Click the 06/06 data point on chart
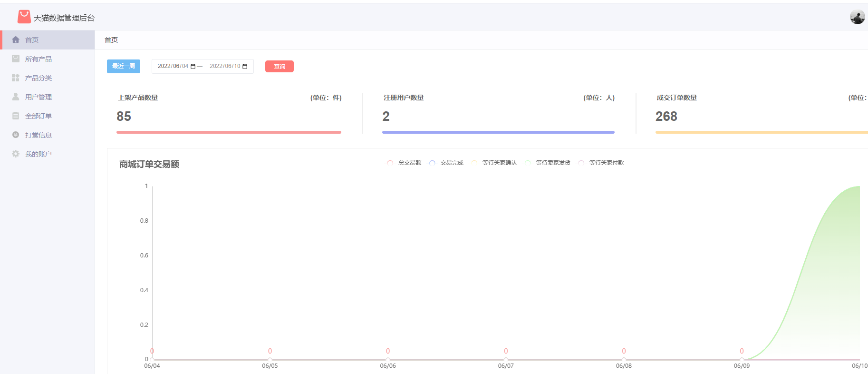 click(x=388, y=359)
